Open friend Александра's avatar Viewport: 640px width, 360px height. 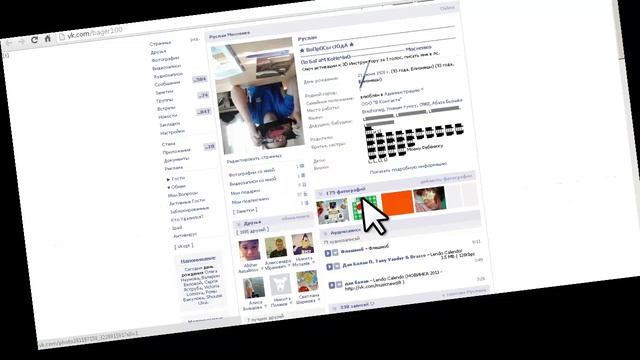tap(276, 247)
